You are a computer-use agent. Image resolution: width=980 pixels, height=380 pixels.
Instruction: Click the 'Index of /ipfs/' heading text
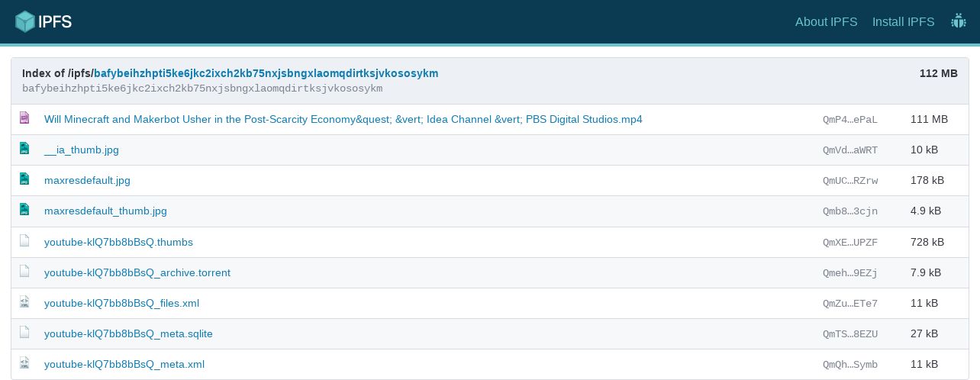pyautogui.click(x=58, y=73)
